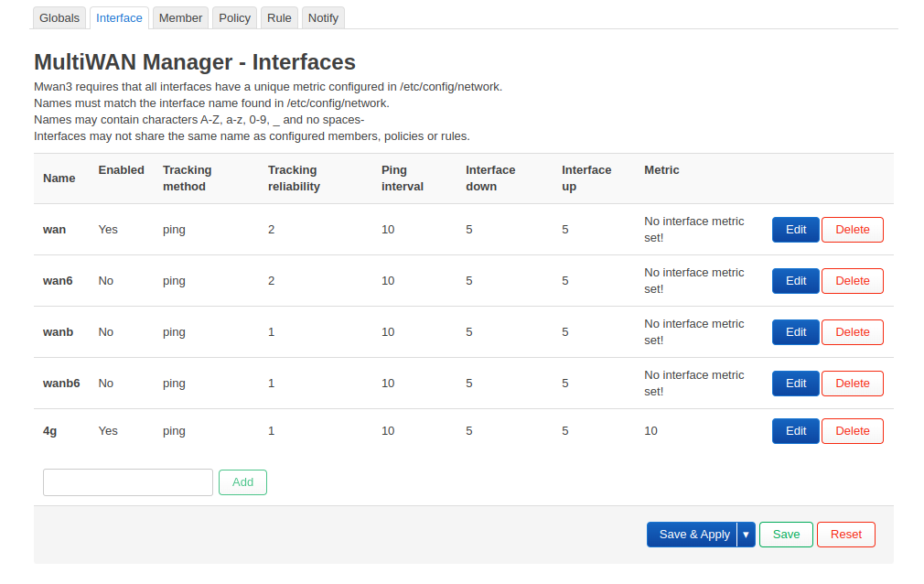Click tracking reliability '2' in wan6 row
924x584 pixels.
[271, 281]
